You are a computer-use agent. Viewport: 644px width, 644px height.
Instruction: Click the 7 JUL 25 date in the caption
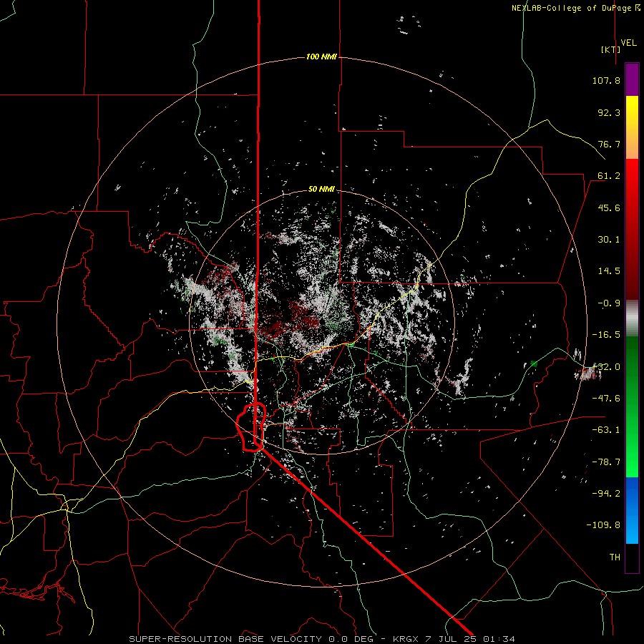tap(451, 639)
